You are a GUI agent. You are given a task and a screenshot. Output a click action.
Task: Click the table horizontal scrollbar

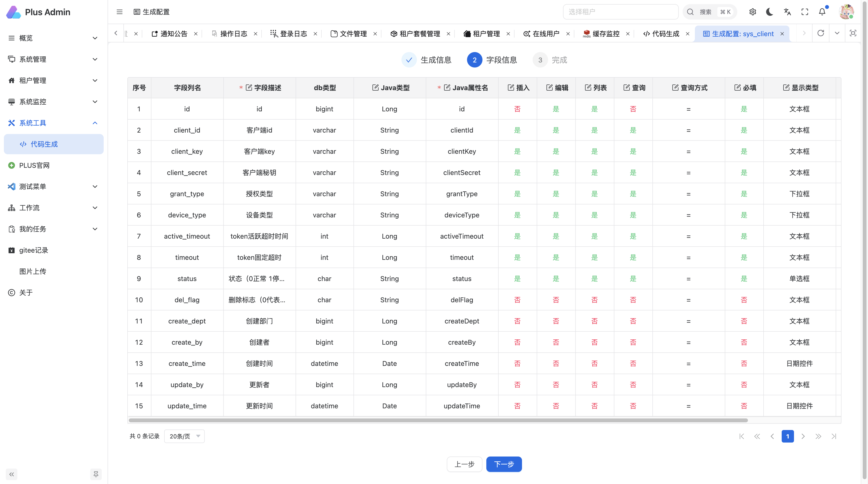(x=438, y=420)
